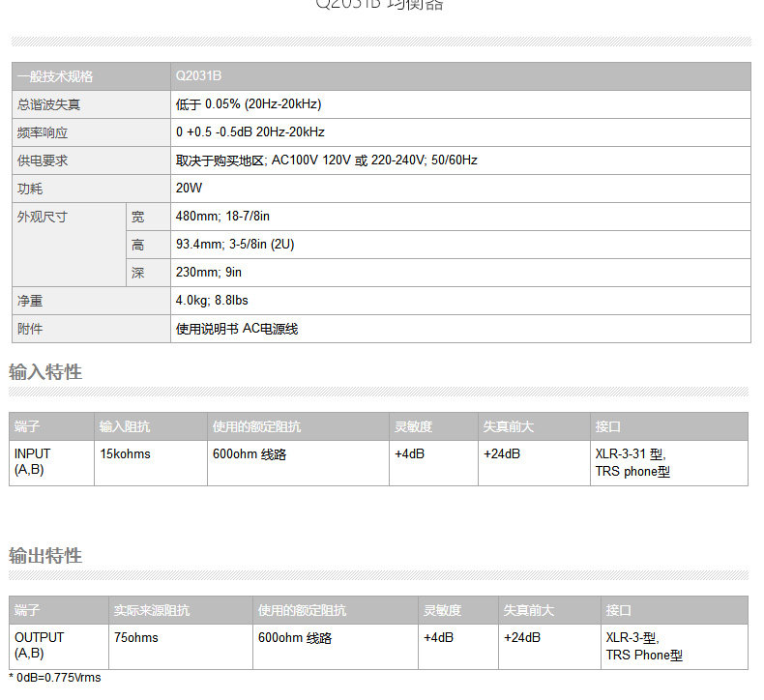Screen dimensions: 764x700
Task: Click the '深' depth sub-label
Action: tap(138, 273)
